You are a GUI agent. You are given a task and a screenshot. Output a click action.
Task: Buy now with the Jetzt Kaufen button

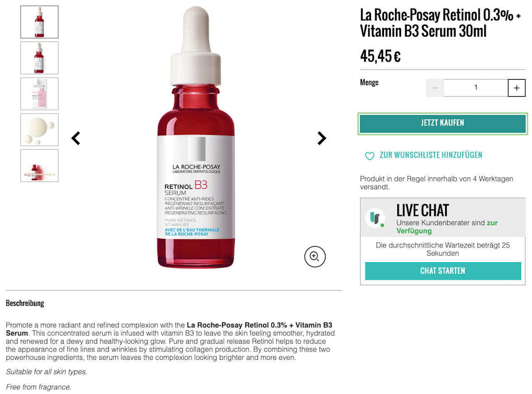click(443, 123)
